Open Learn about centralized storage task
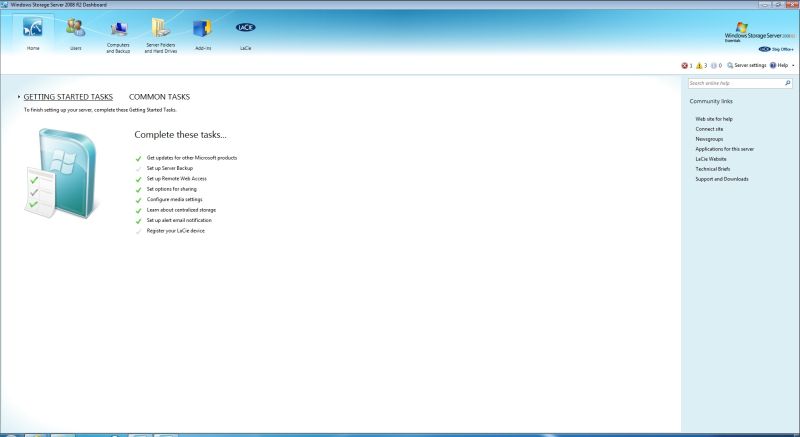The height and width of the screenshot is (437, 800). 181,210
